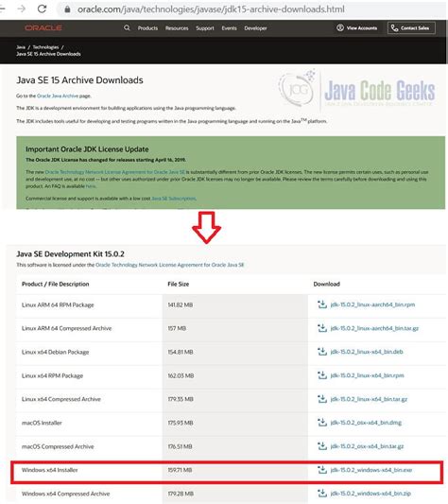Viewport: 448px width, 504px height.
Task: Click the '175.93 MB' file size
Action: tap(181, 423)
